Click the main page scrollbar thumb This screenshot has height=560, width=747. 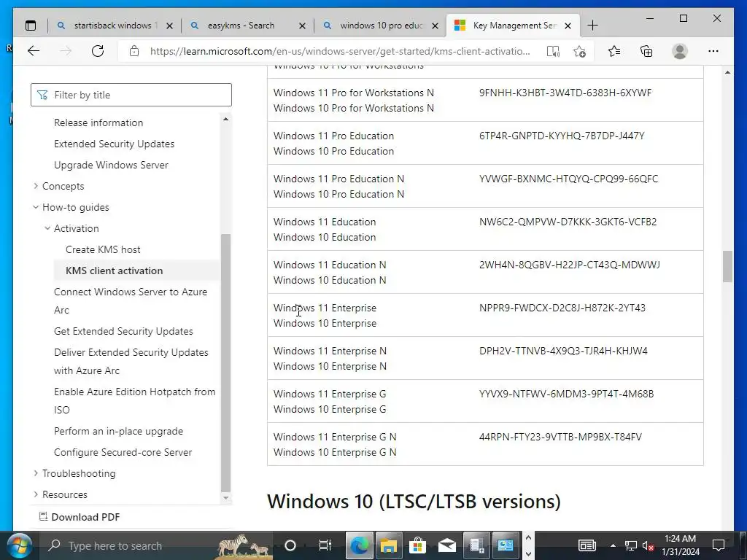(x=727, y=266)
